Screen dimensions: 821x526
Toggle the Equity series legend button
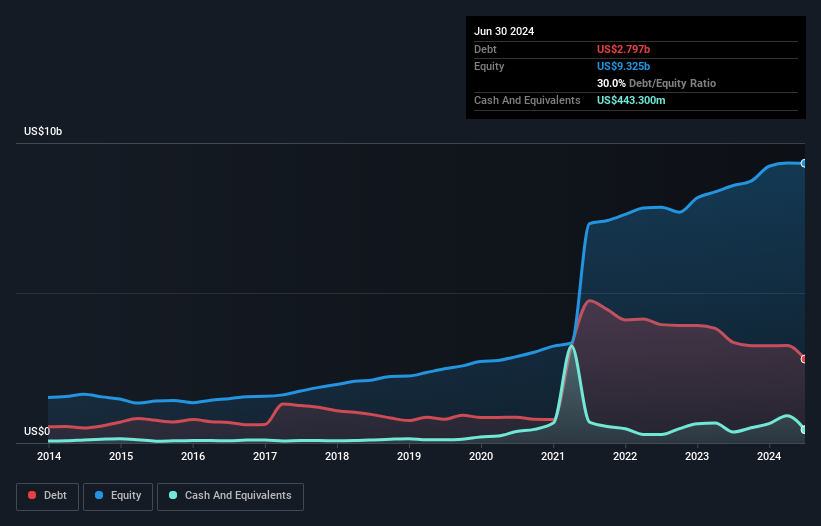coord(118,496)
